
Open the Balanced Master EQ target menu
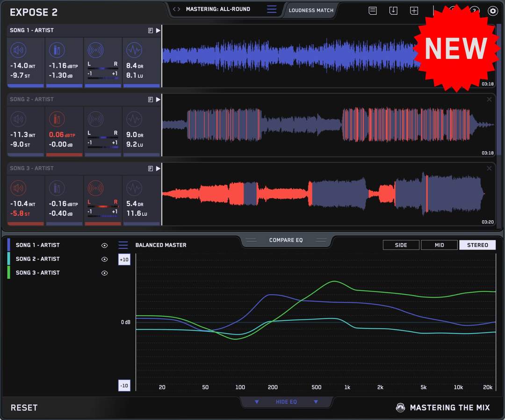pos(123,245)
